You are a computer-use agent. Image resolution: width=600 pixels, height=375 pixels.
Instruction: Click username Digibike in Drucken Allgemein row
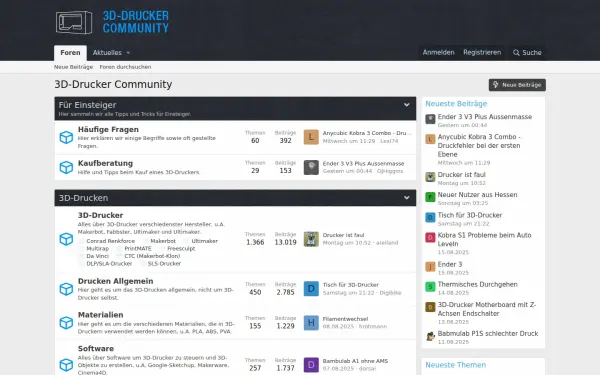point(390,293)
